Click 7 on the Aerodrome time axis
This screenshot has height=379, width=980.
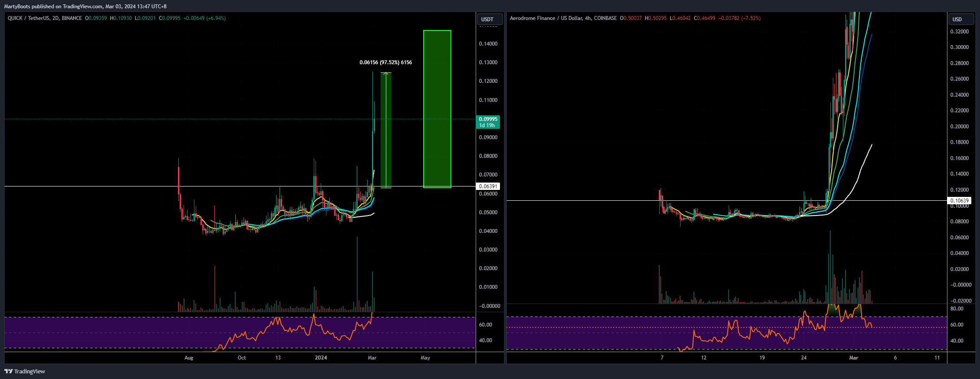point(662,358)
